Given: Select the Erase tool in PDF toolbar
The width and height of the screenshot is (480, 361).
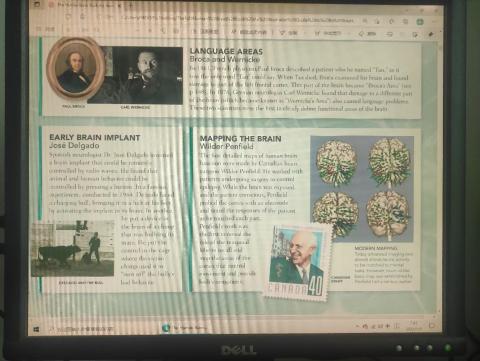Looking at the screenshot, I should point(366,34).
